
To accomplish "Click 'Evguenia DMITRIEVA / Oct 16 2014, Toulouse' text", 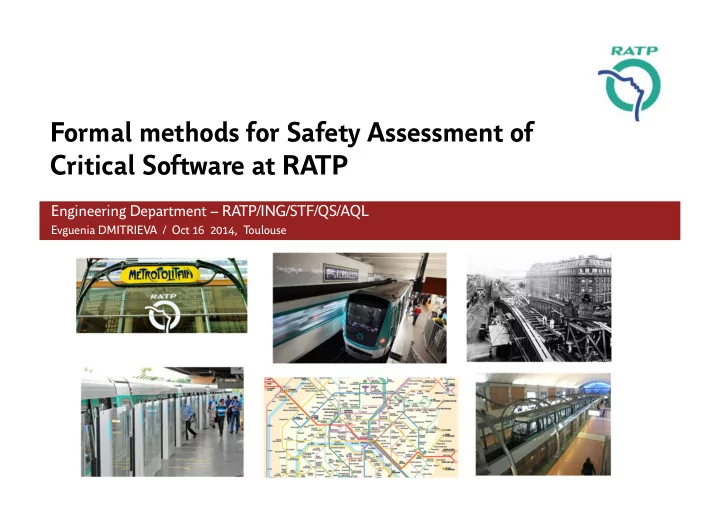I will [169, 230].
